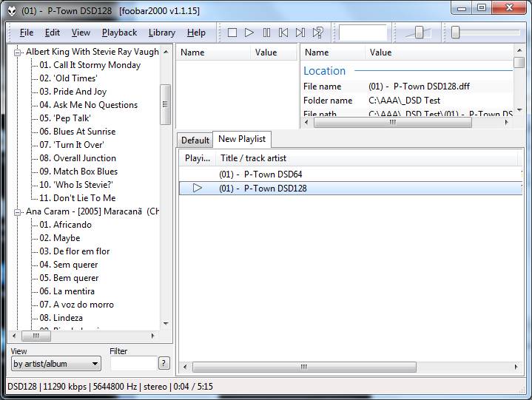Click the foobar2000 alien icon in title bar
This screenshot has height=400, width=532.
coord(12,11)
